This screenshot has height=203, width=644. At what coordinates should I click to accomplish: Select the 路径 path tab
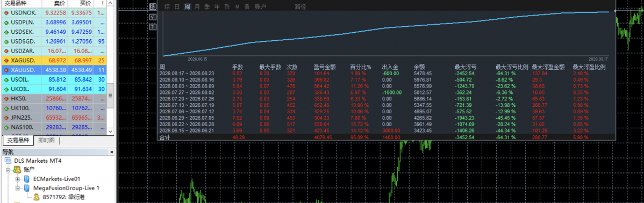point(300,6)
